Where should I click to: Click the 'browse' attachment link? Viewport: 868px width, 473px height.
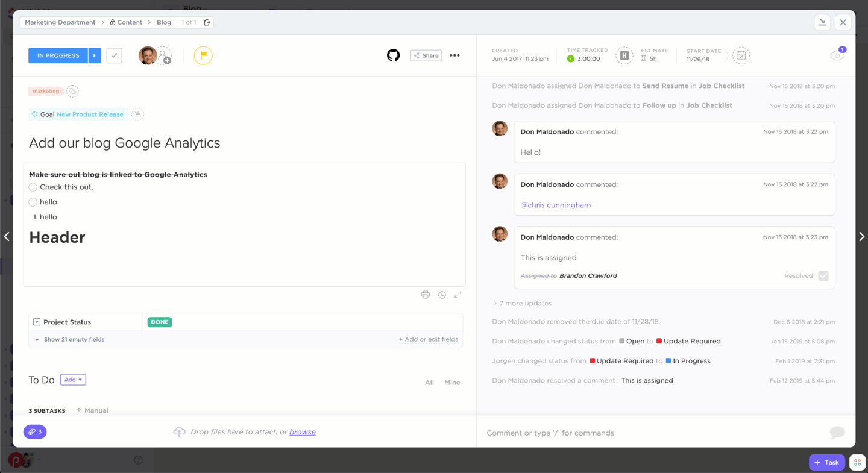pyautogui.click(x=302, y=432)
